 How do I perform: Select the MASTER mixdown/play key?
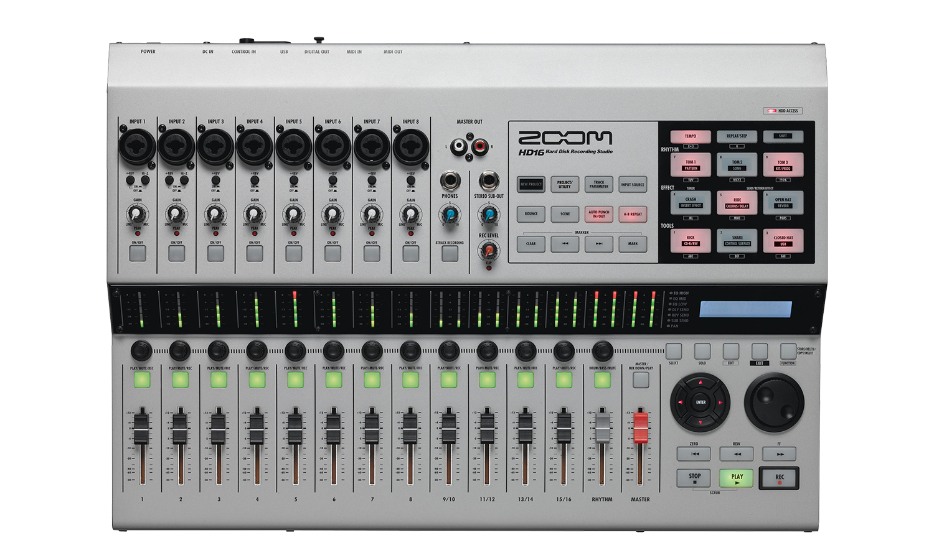pos(641,380)
